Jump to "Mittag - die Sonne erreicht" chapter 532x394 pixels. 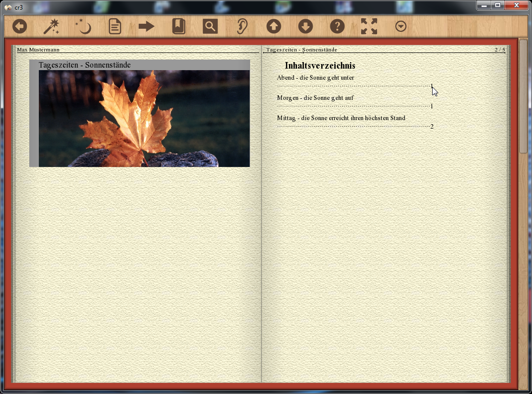click(341, 118)
